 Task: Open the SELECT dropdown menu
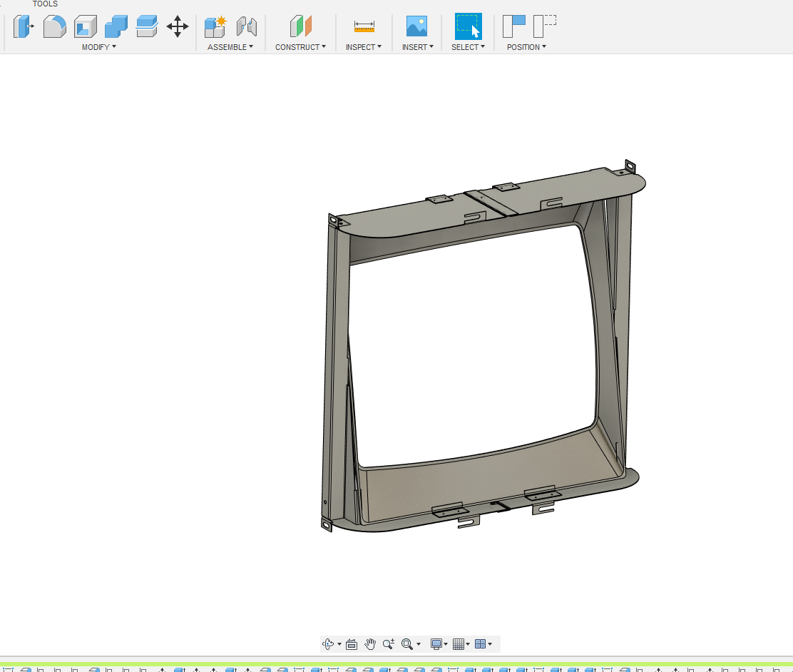tap(469, 47)
